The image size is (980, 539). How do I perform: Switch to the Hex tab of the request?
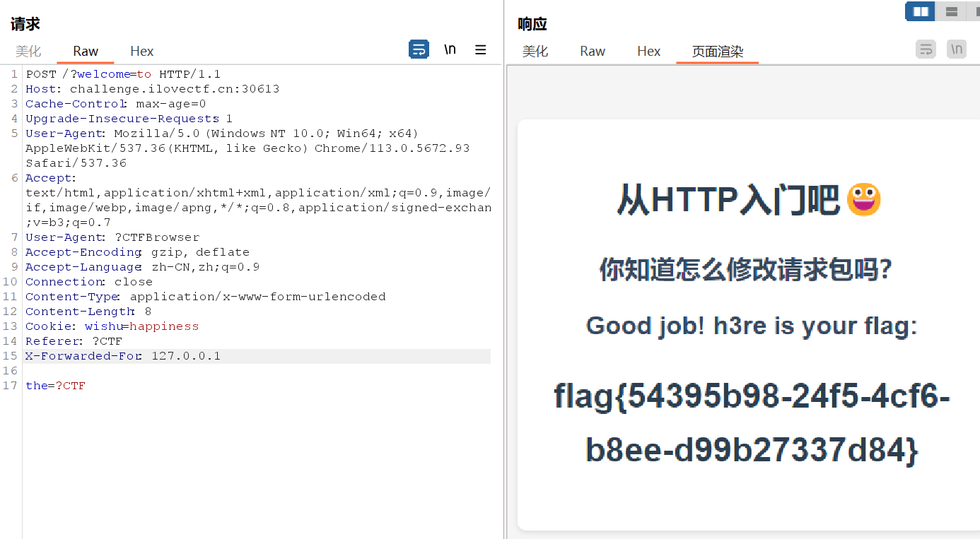coord(141,51)
